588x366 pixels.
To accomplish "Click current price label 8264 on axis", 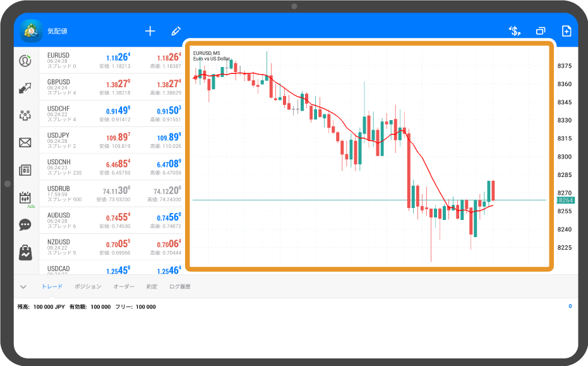I will pyautogui.click(x=565, y=200).
